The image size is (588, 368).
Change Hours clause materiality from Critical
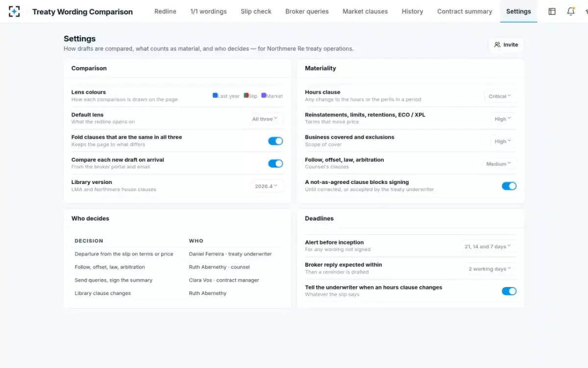[500, 96]
